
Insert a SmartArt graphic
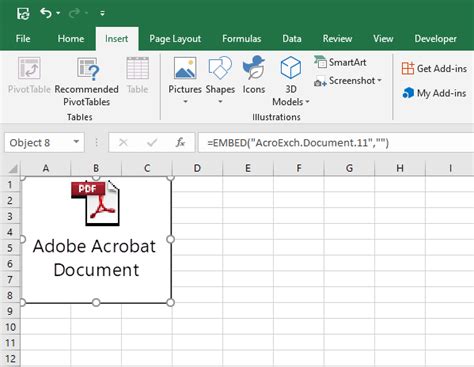[x=340, y=62]
